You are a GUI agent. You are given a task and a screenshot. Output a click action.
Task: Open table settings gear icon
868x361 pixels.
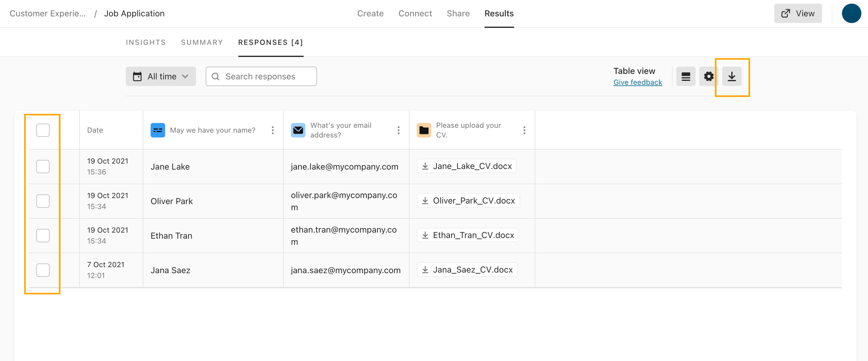(x=709, y=77)
